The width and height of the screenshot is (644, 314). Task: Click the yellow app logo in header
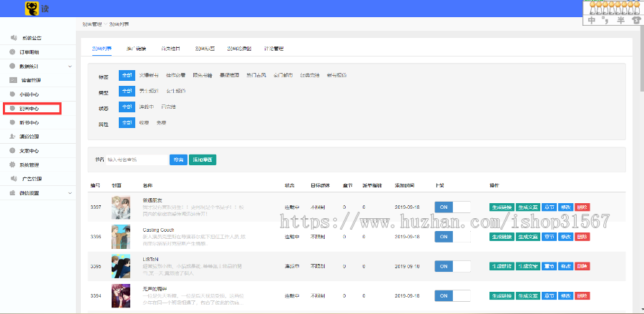32,8
